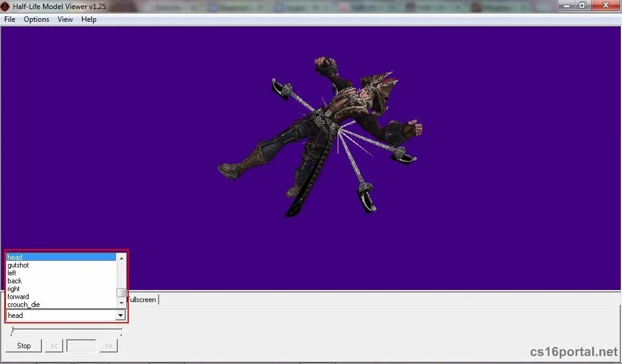Switch to the Fullscreen tab
The height and width of the screenshot is (364, 622).
[142, 300]
